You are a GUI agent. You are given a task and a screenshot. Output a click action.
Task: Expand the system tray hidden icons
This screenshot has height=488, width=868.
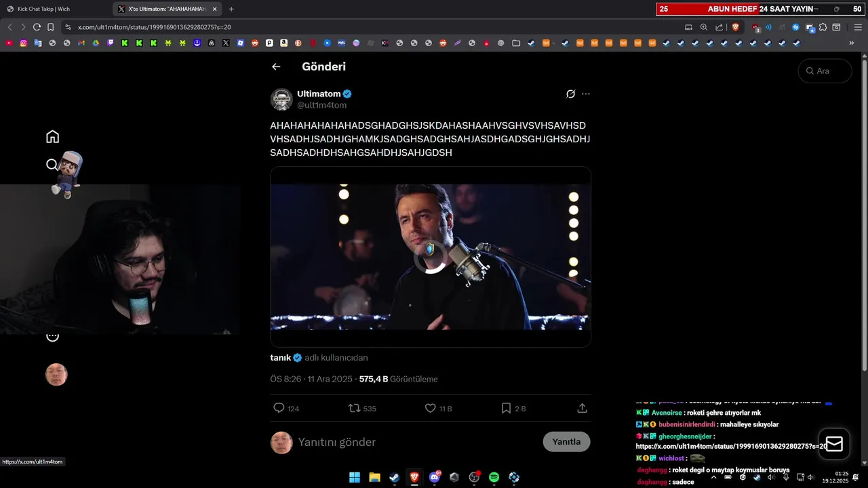click(x=713, y=477)
